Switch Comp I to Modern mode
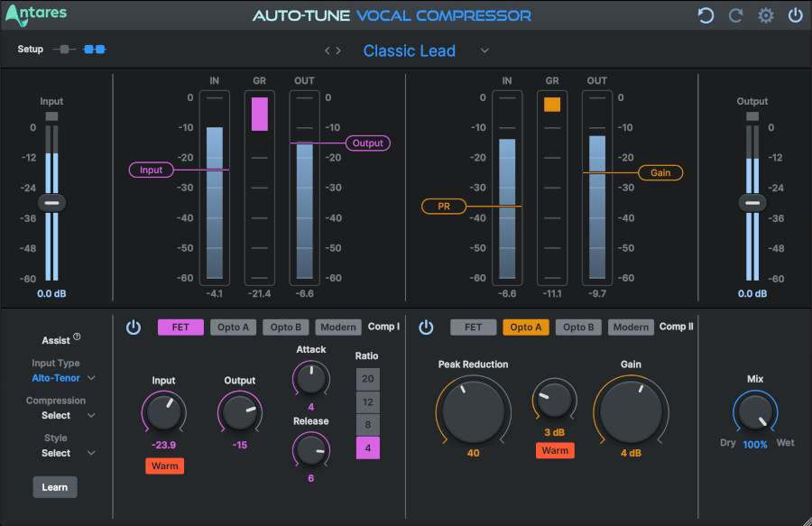The width and height of the screenshot is (812, 526). pos(337,327)
